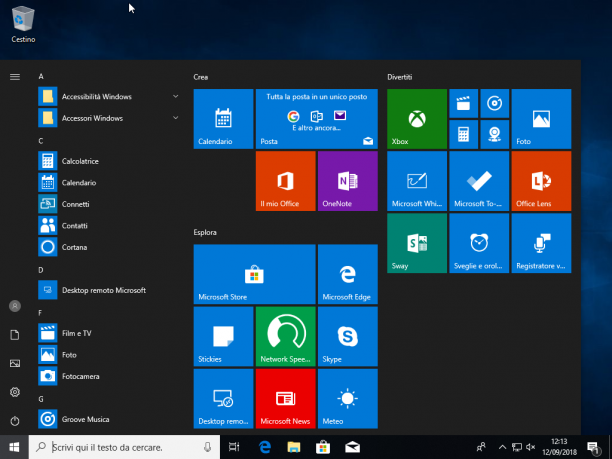
Task: Open the Registratore vocale tile
Action: tap(541, 243)
